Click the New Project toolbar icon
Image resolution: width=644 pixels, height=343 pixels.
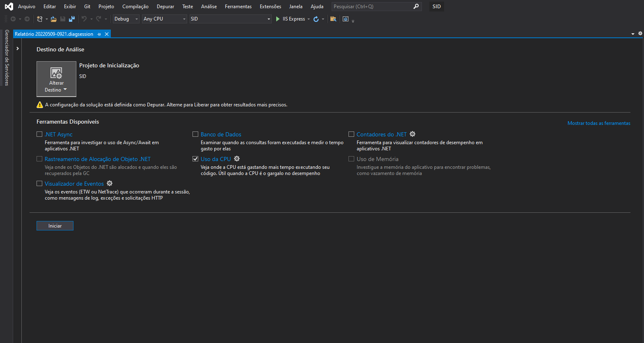click(x=39, y=19)
